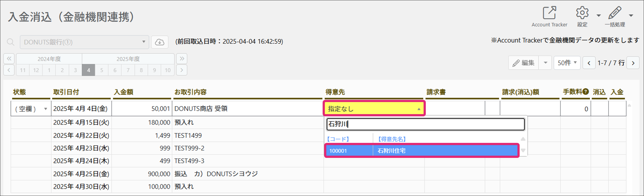This screenshot has height=196, width=644.
Task: Select month 12 tab in 2024年度
Action: 36,70
